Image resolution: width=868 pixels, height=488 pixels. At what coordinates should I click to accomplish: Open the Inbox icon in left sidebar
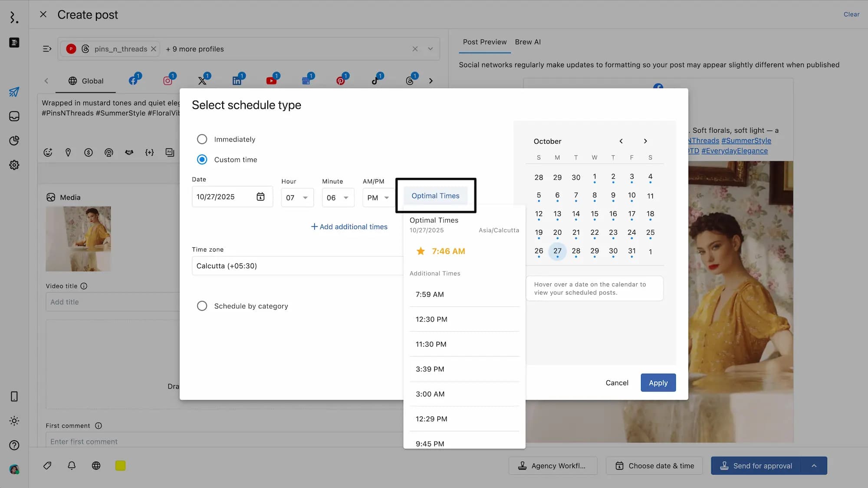[x=14, y=116]
